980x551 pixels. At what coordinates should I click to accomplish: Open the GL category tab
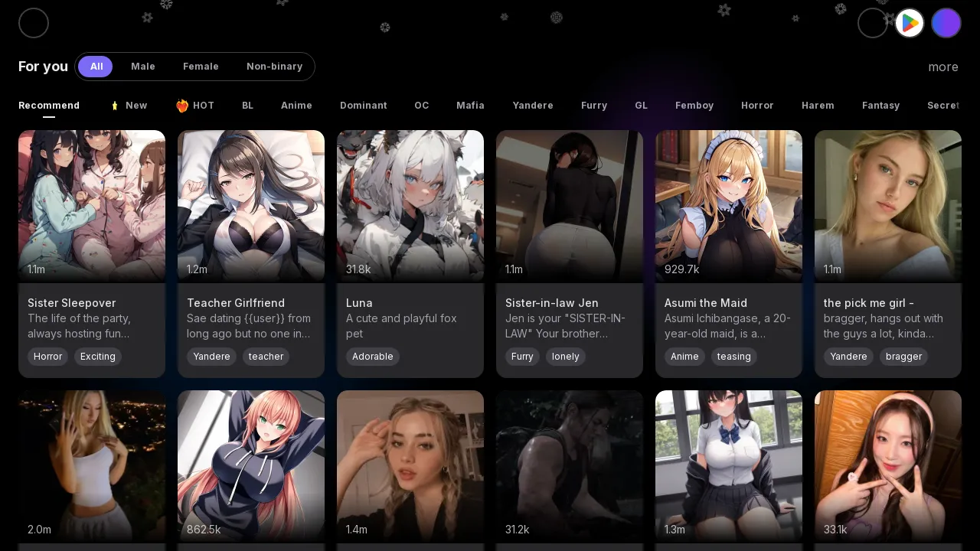pos(641,106)
